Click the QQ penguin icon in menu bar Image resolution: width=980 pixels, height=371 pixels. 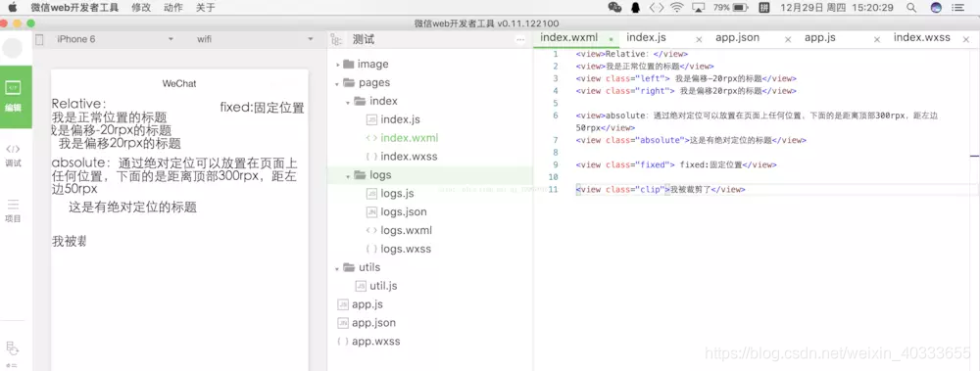[x=636, y=8]
